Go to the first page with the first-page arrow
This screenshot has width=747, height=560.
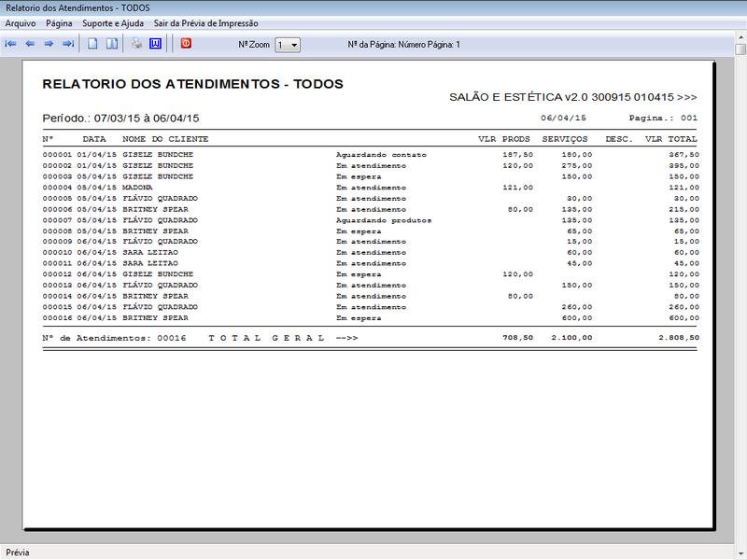pyautogui.click(x=10, y=44)
